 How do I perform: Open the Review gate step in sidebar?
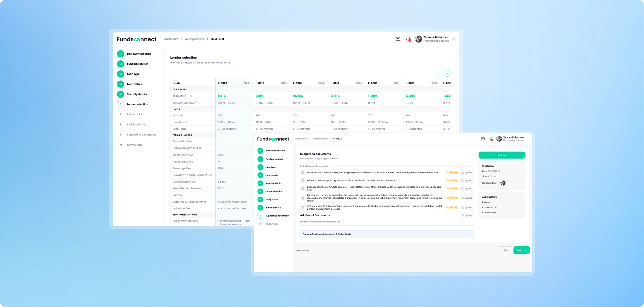point(135,145)
